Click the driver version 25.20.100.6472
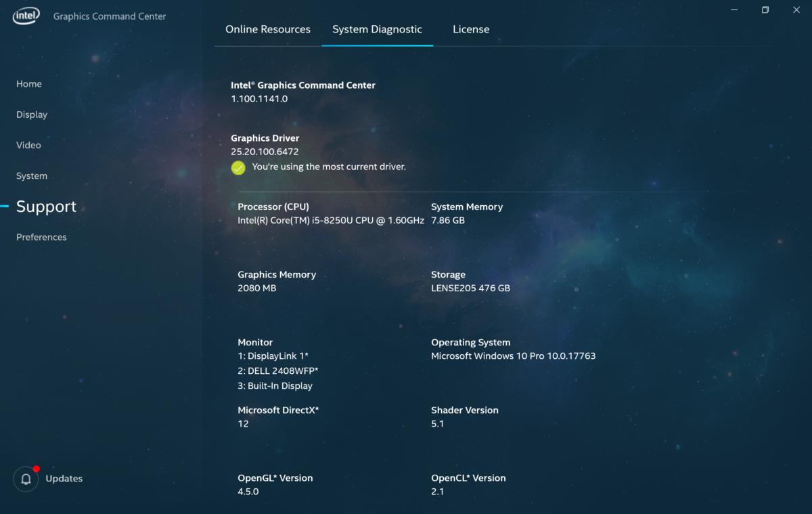The height and width of the screenshot is (514, 812). (x=265, y=152)
